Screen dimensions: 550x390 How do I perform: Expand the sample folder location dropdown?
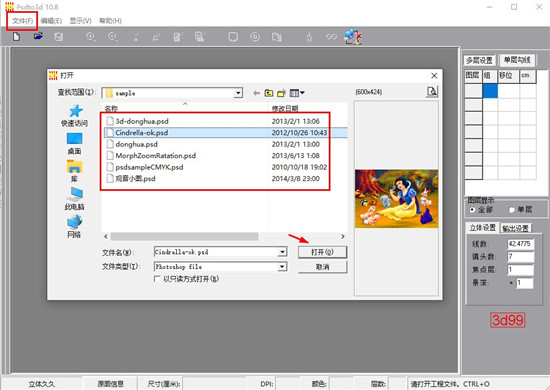(x=238, y=93)
